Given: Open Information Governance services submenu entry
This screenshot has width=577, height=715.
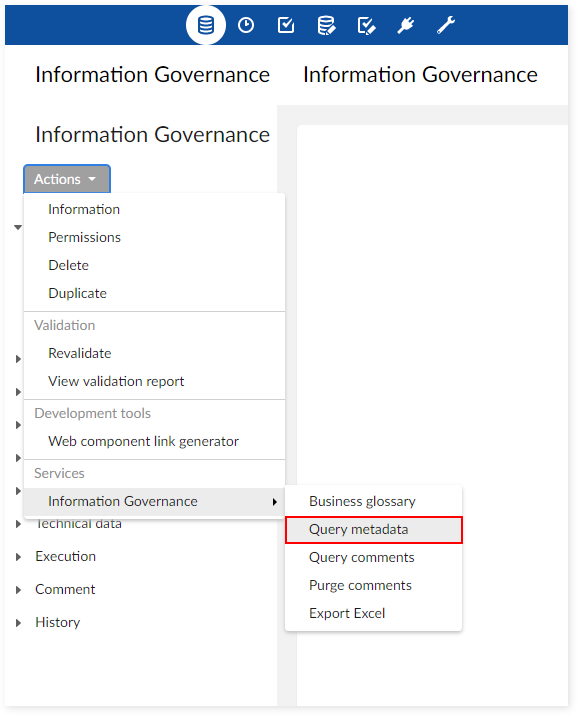Looking at the screenshot, I should (155, 502).
